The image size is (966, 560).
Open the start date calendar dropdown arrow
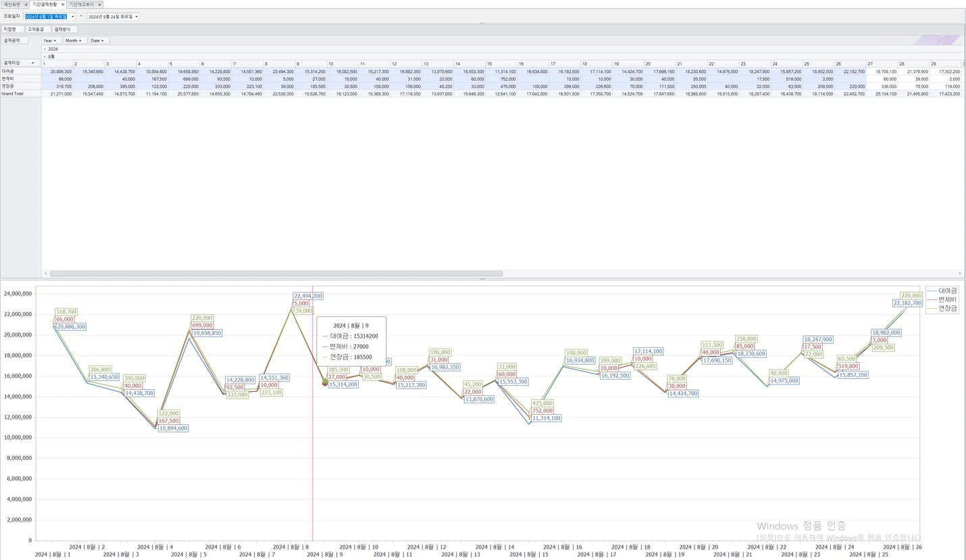73,17
